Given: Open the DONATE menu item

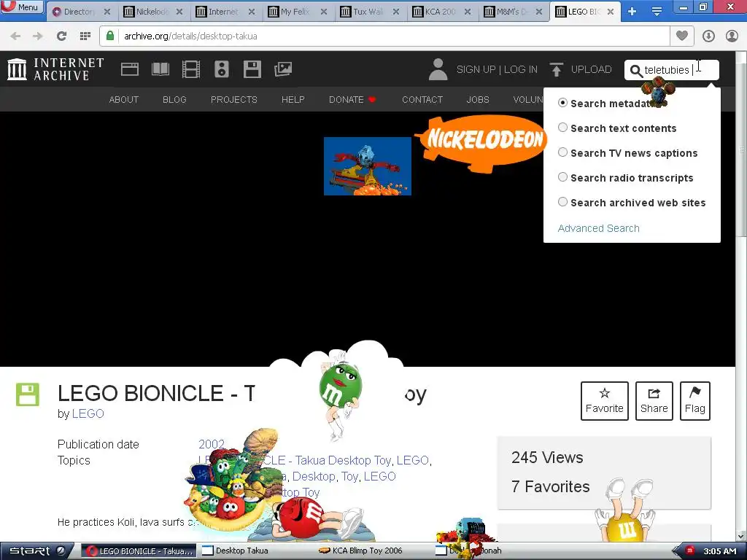Looking at the screenshot, I should point(352,99).
